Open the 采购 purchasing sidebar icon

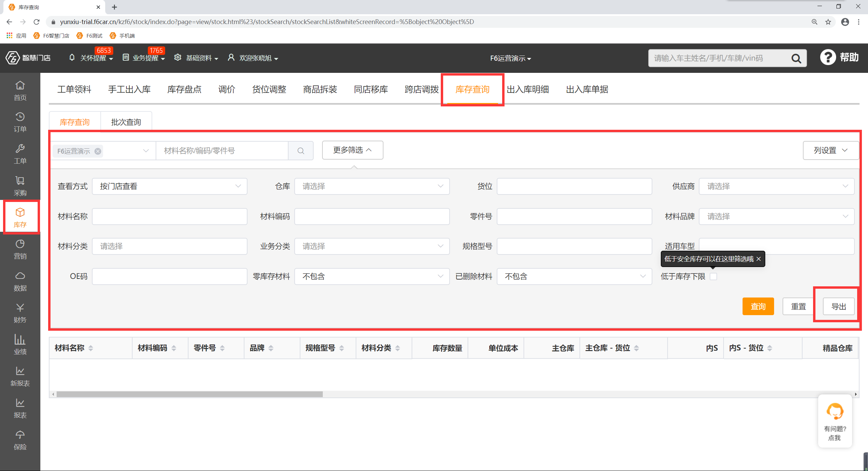click(x=20, y=186)
